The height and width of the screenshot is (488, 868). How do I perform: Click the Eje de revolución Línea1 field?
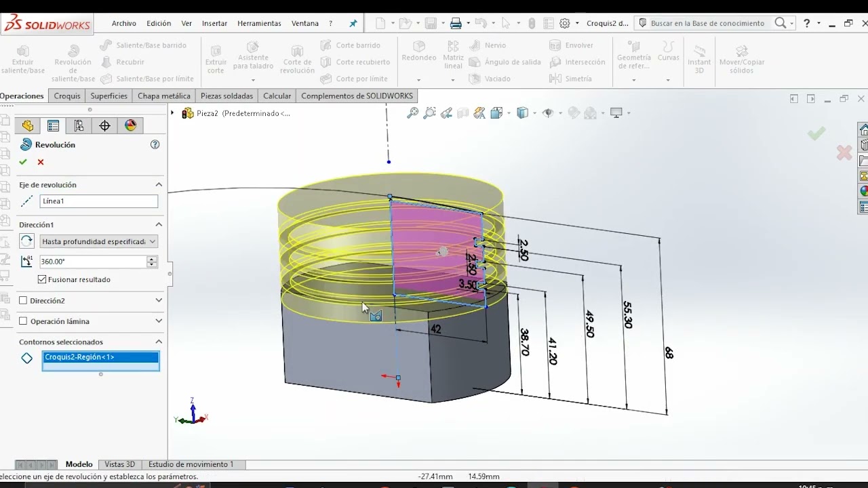(98, 201)
